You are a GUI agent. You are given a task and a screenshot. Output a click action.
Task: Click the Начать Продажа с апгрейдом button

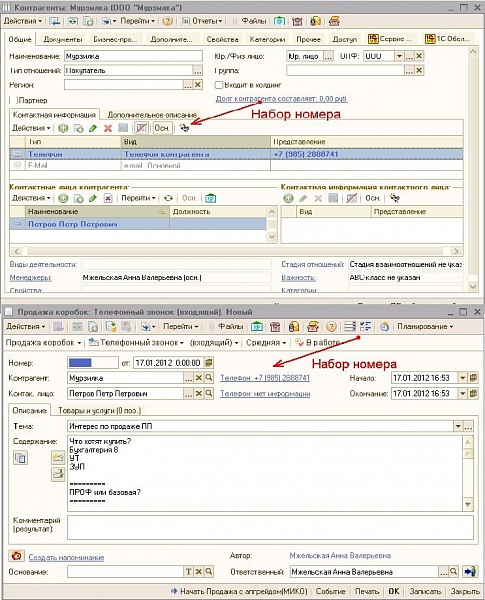click(239, 591)
